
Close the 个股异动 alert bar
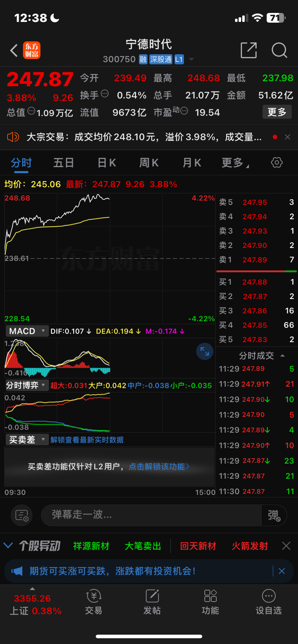tap(286, 546)
